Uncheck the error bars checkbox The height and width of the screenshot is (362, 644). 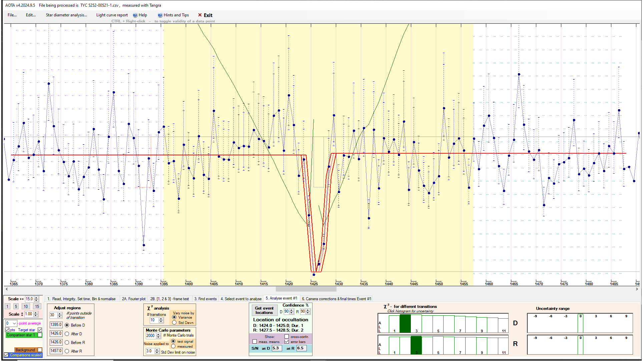click(286, 342)
